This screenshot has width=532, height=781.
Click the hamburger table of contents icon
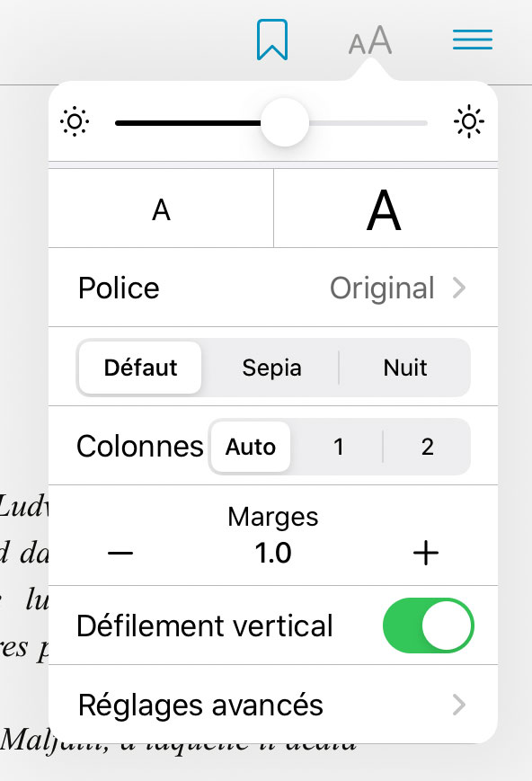pos(472,40)
